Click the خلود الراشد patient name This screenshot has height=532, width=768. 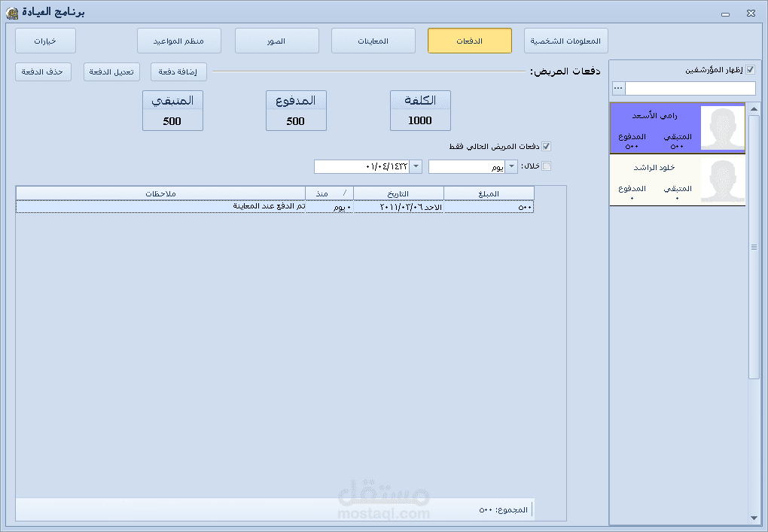tap(654, 168)
